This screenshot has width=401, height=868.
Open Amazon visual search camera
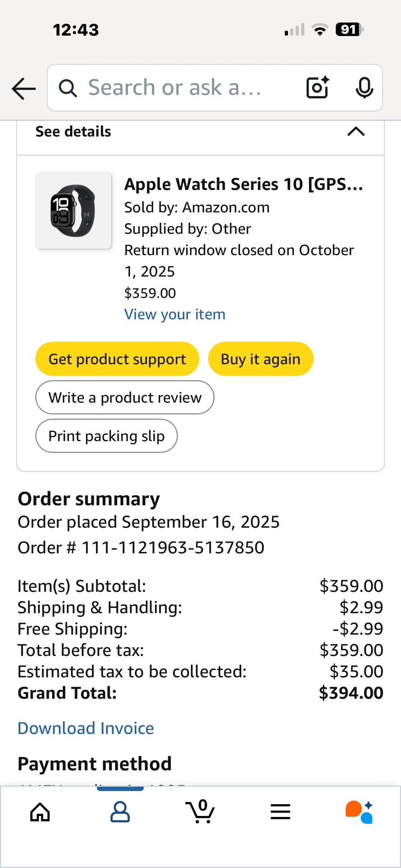(x=317, y=88)
